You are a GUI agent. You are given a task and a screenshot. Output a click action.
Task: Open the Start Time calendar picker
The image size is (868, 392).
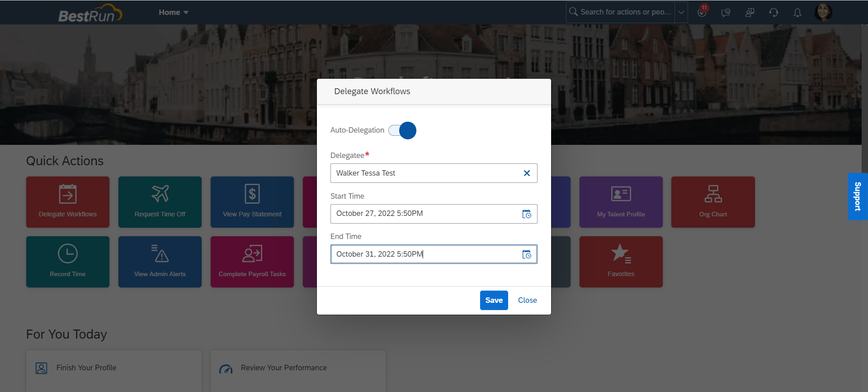point(527,214)
